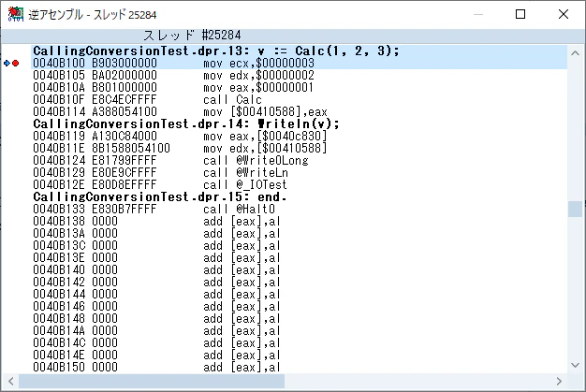Viewport: 586px width, 392px height.
Task: Click address 0040B13E add instruction
Action: [299, 257]
